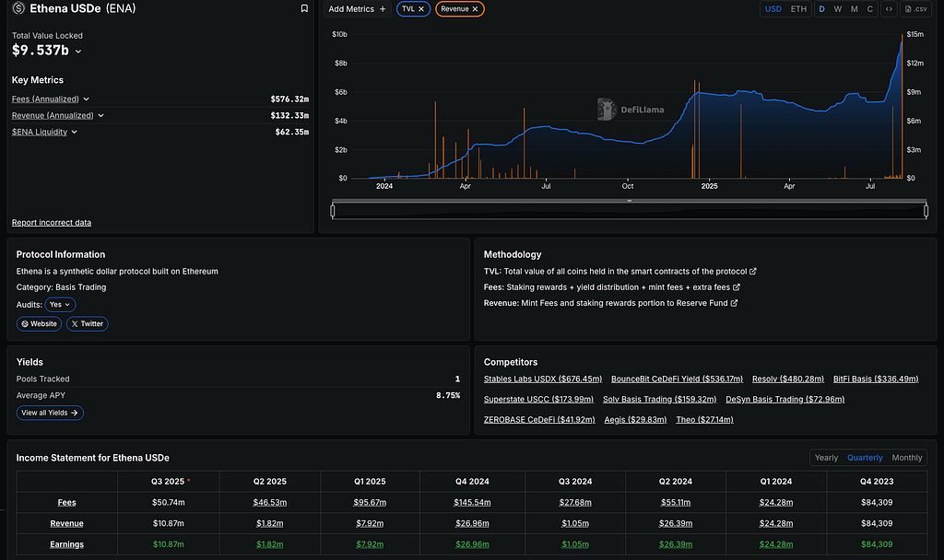Screen dimensions: 944x560
Task: Click the Fees row header link
Action: coord(66,502)
